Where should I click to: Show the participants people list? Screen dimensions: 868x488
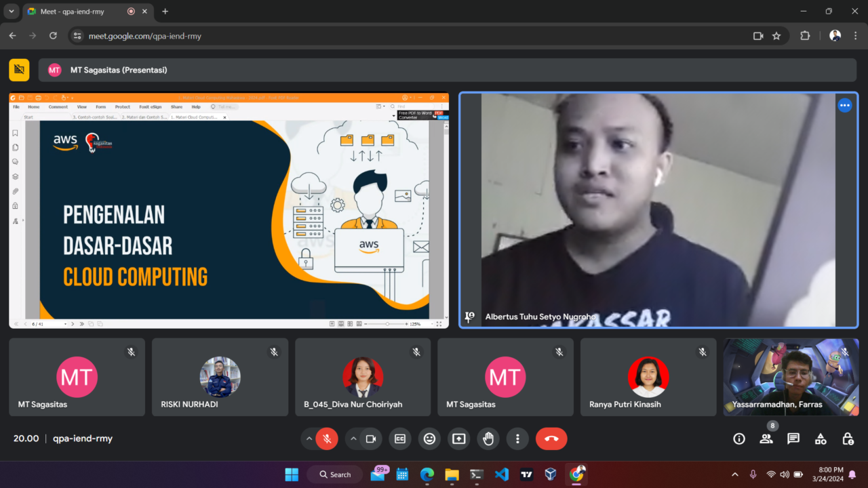[766, 439]
